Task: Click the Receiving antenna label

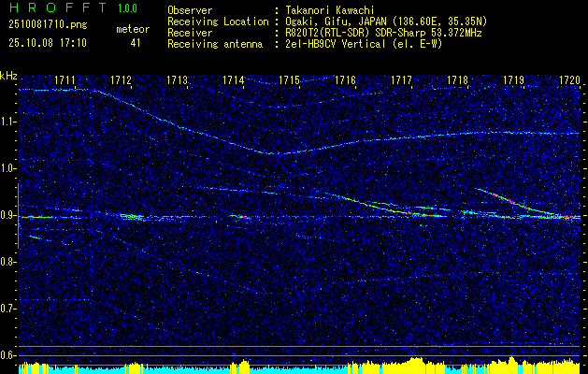Action: pyautogui.click(x=215, y=44)
